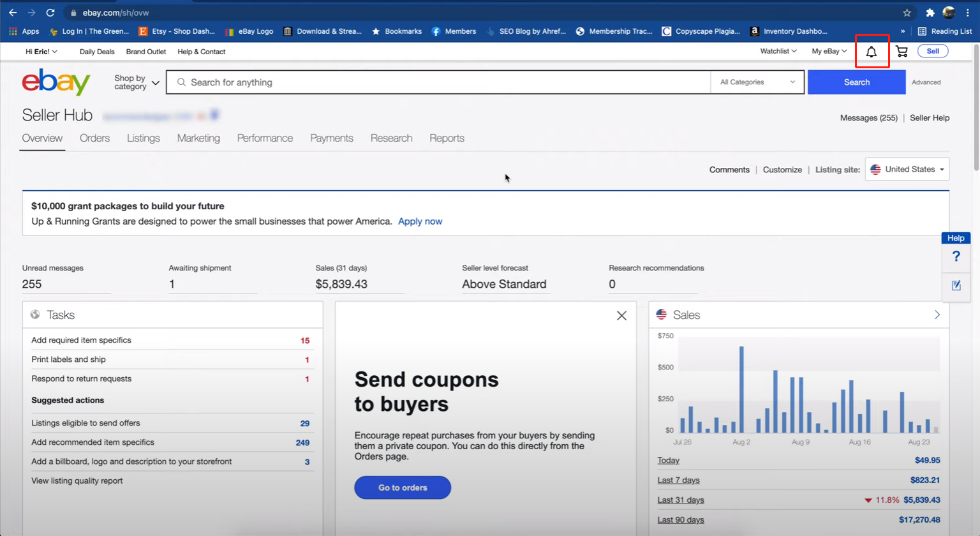Open the Watchlist dropdown
This screenshot has height=536, width=980.
click(778, 51)
